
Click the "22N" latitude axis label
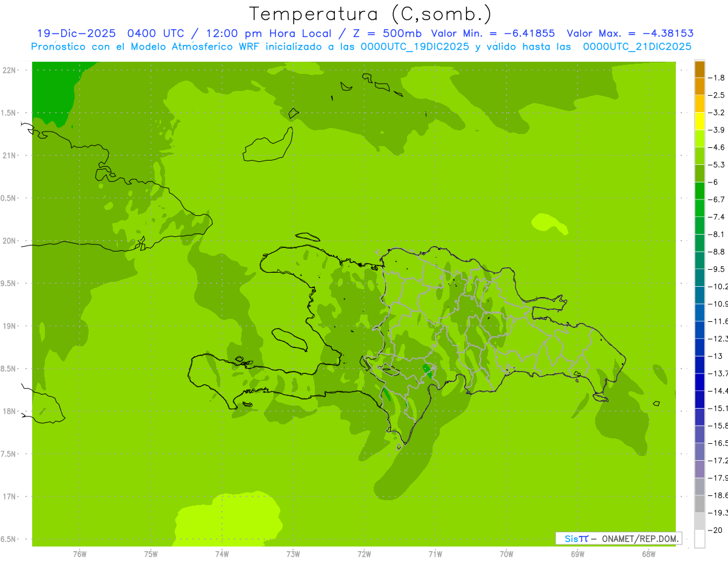pos(10,70)
